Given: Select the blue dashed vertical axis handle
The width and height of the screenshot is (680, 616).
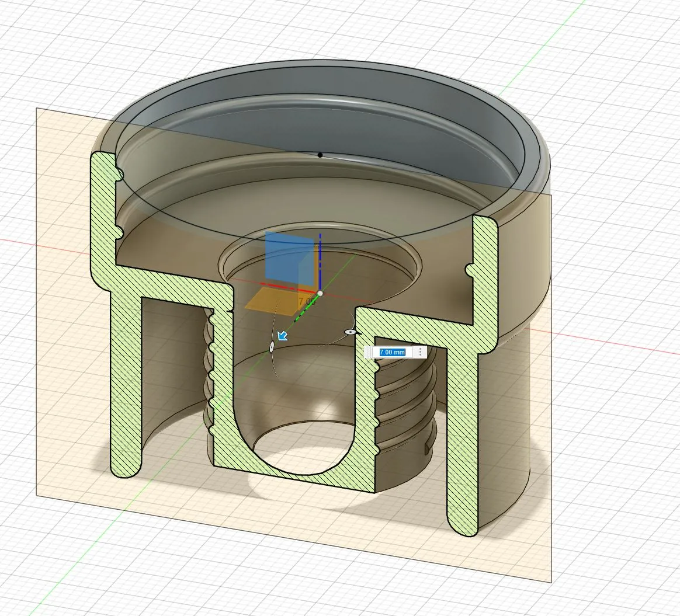Looking at the screenshot, I should click(x=320, y=257).
